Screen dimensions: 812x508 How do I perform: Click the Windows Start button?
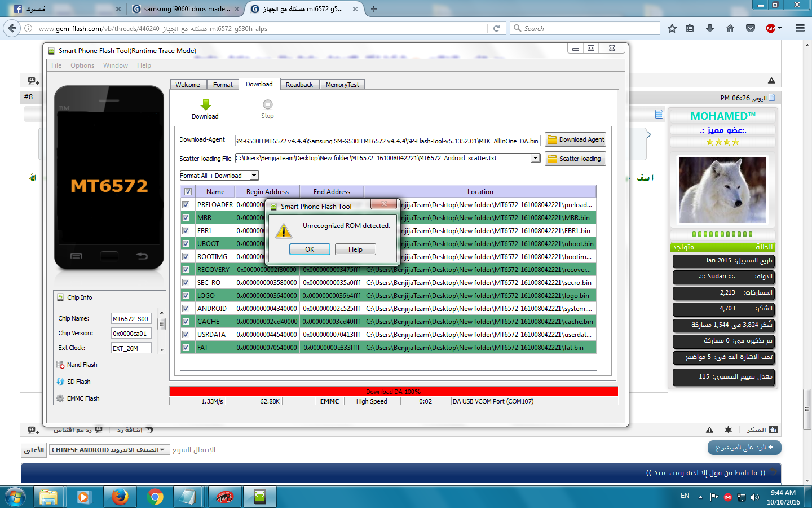pyautogui.click(x=15, y=497)
